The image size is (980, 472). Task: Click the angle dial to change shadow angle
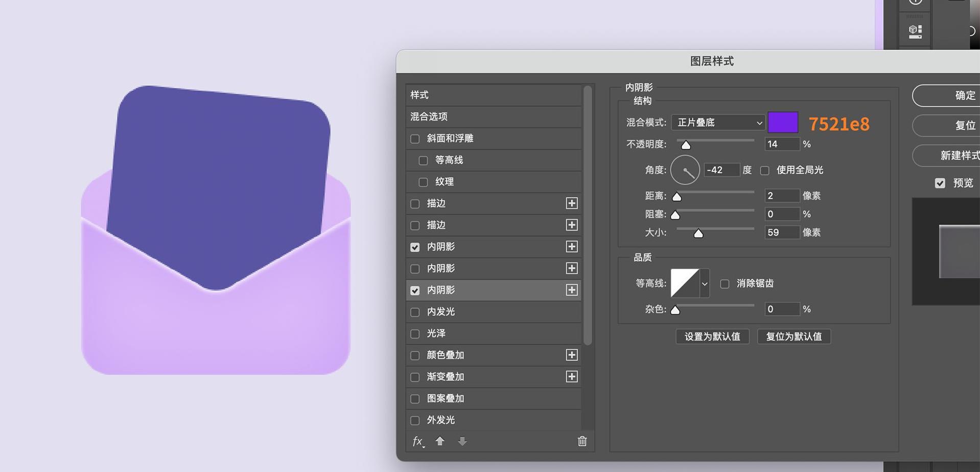click(x=685, y=170)
